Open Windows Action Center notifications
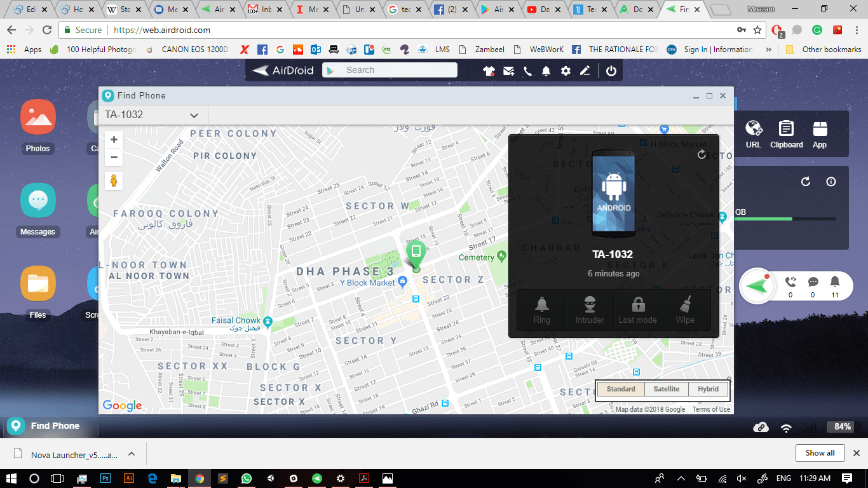The image size is (868, 488). click(847, 478)
